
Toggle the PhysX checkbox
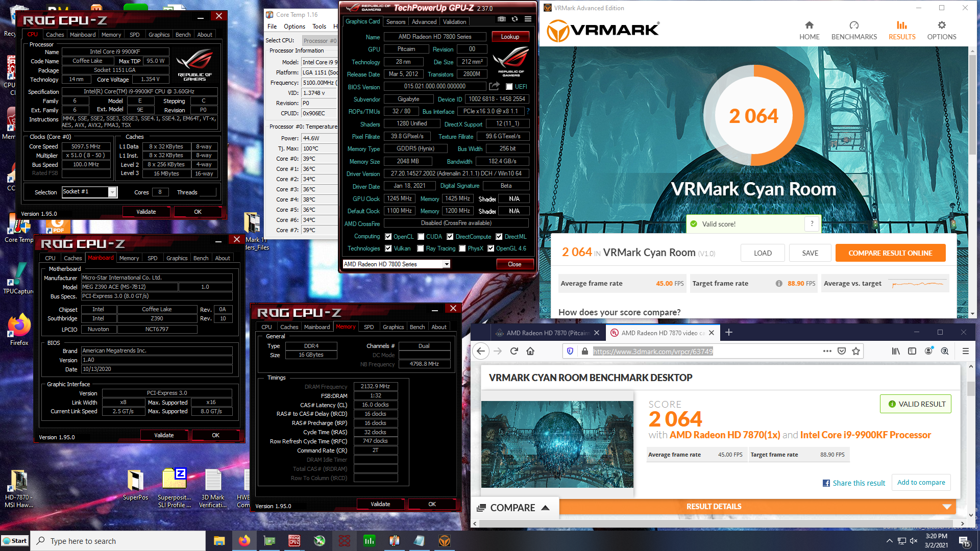tap(462, 248)
